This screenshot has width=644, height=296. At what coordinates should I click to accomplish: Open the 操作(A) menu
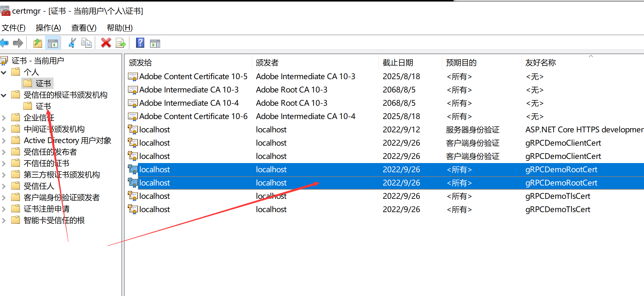[48, 28]
